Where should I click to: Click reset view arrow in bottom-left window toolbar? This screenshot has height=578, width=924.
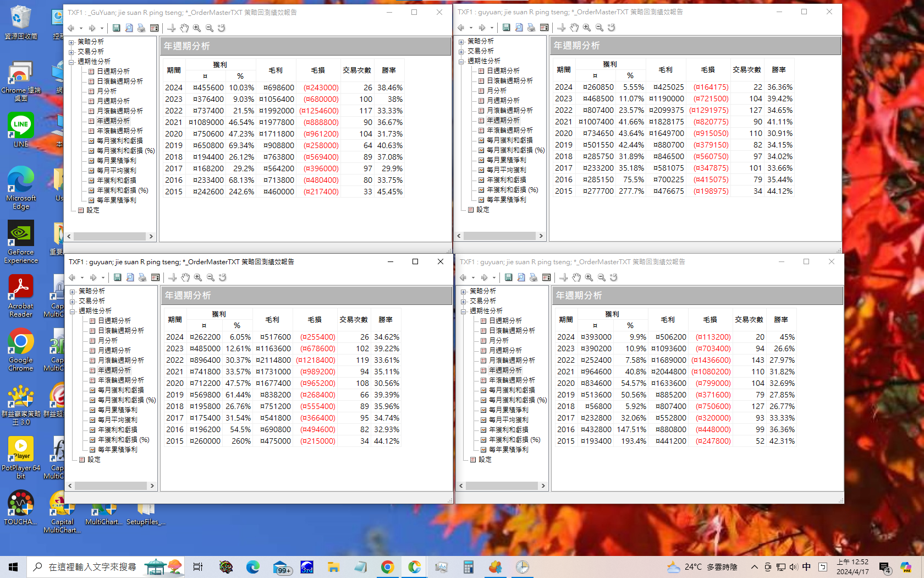pyautogui.click(x=223, y=277)
